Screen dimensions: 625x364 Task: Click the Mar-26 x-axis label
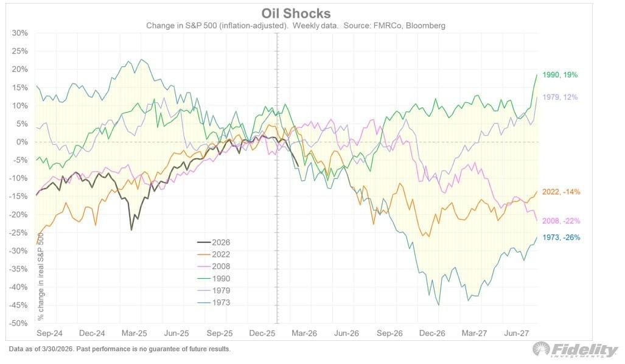(x=303, y=334)
